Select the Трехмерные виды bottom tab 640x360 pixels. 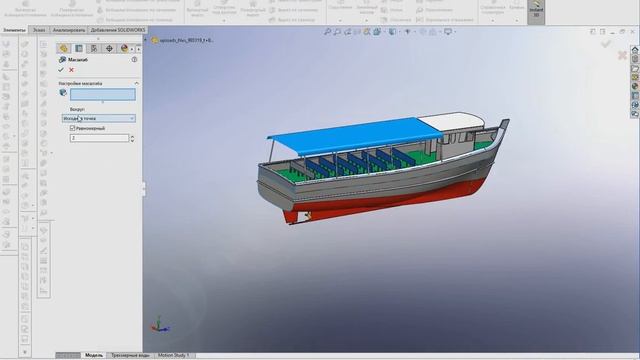[130, 355]
